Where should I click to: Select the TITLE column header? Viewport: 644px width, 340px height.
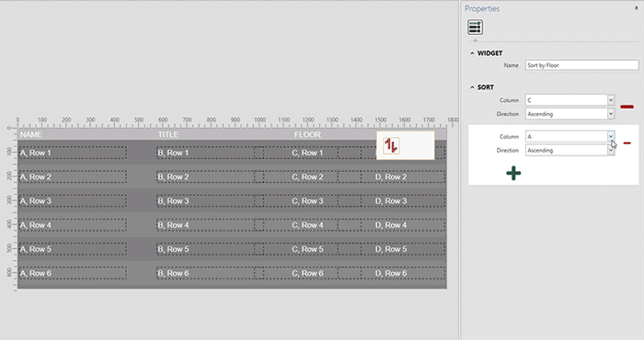pyautogui.click(x=168, y=134)
